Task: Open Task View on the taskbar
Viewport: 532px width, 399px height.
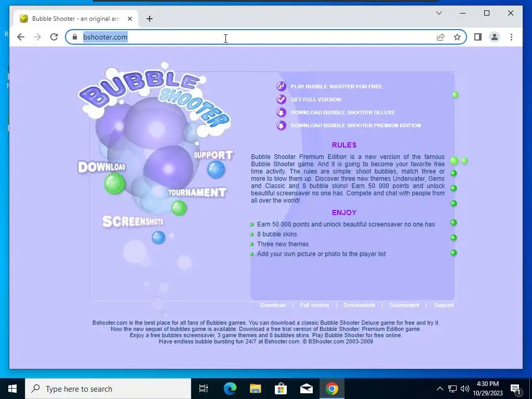Action: [204, 389]
